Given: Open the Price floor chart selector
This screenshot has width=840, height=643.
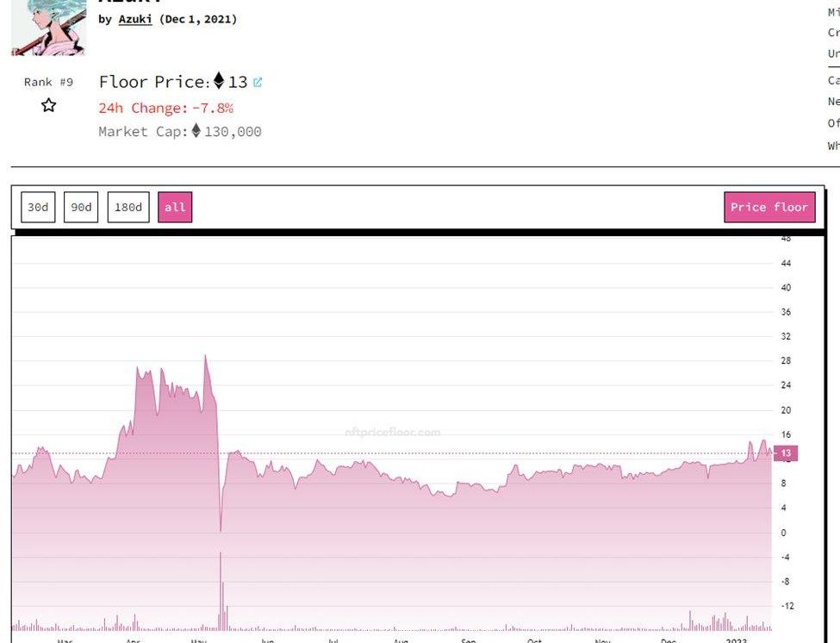Looking at the screenshot, I should click(x=768, y=207).
